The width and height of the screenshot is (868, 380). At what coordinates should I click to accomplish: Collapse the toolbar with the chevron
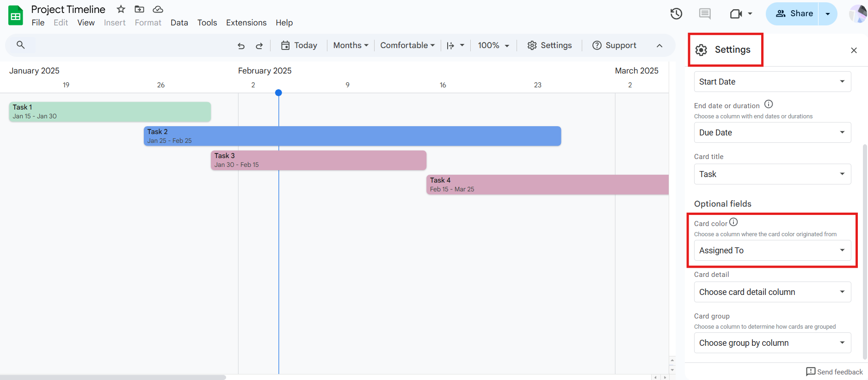659,45
